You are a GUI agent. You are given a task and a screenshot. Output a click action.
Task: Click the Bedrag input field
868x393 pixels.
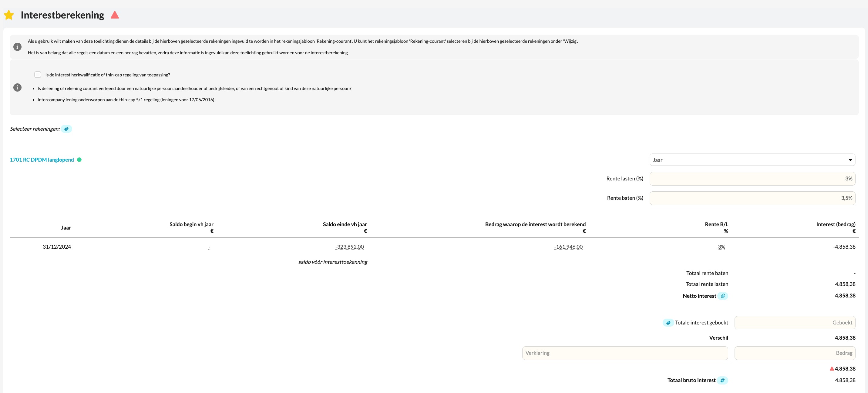[x=795, y=353]
